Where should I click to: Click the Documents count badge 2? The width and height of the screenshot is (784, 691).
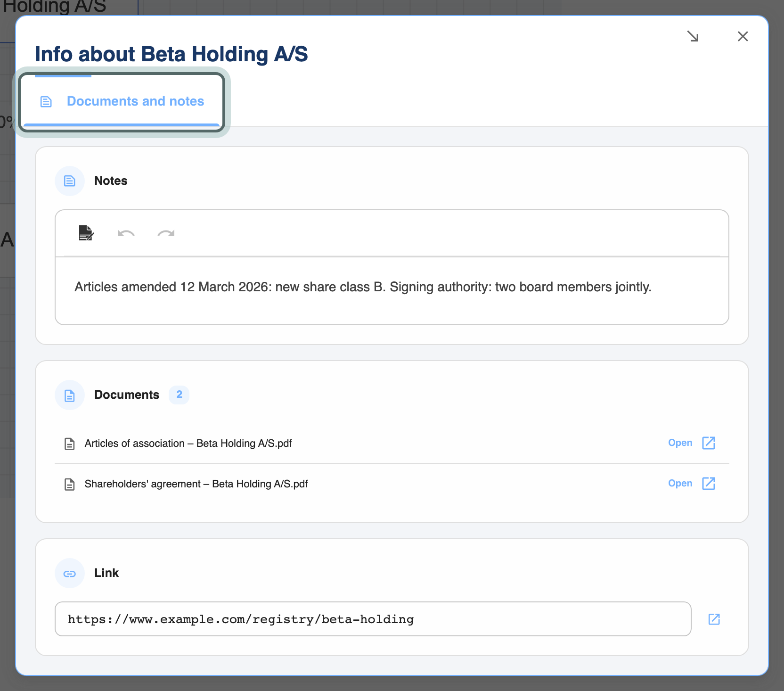point(179,395)
